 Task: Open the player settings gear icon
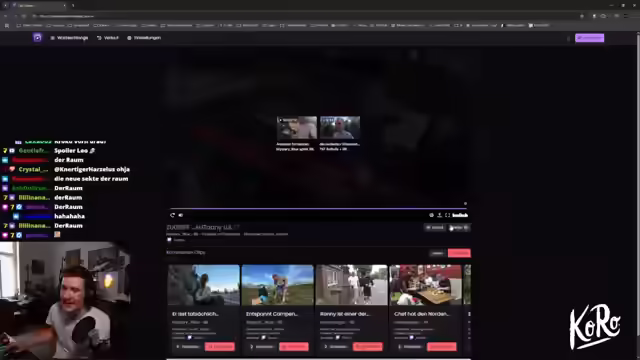pos(431,215)
